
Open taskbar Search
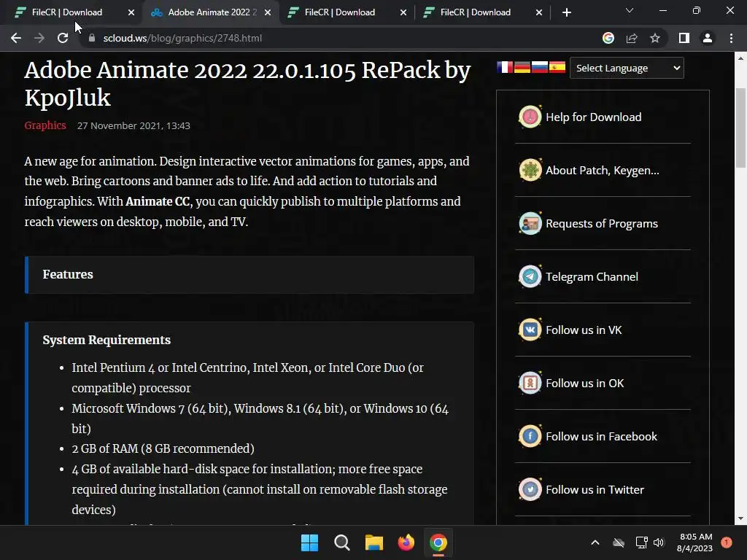point(342,542)
